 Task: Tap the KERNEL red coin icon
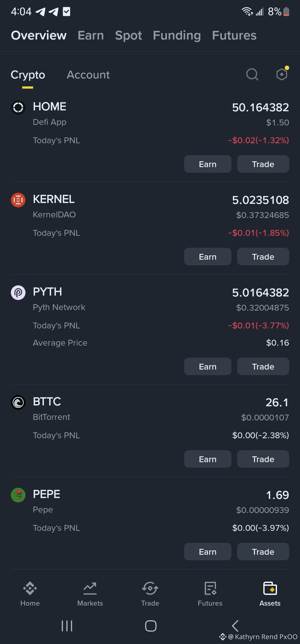pos(18,200)
